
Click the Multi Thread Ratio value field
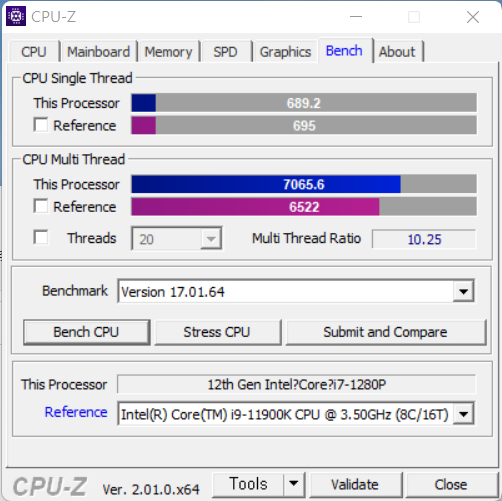tap(424, 239)
